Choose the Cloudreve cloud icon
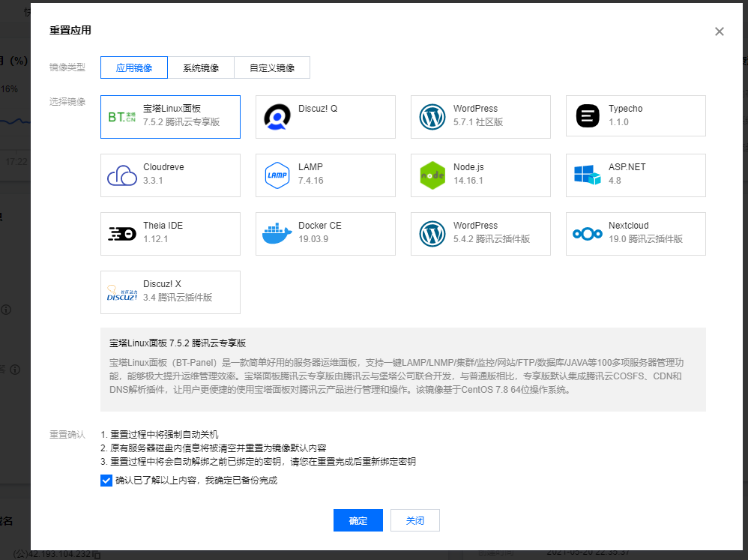The height and width of the screenshot is (560, 748). pos(122,175)
